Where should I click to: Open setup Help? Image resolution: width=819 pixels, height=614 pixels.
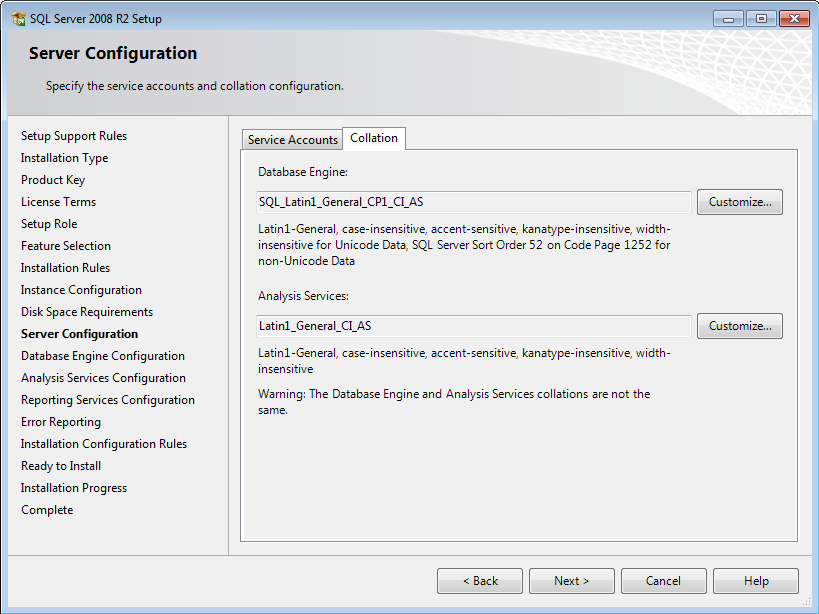click(756, 581)
